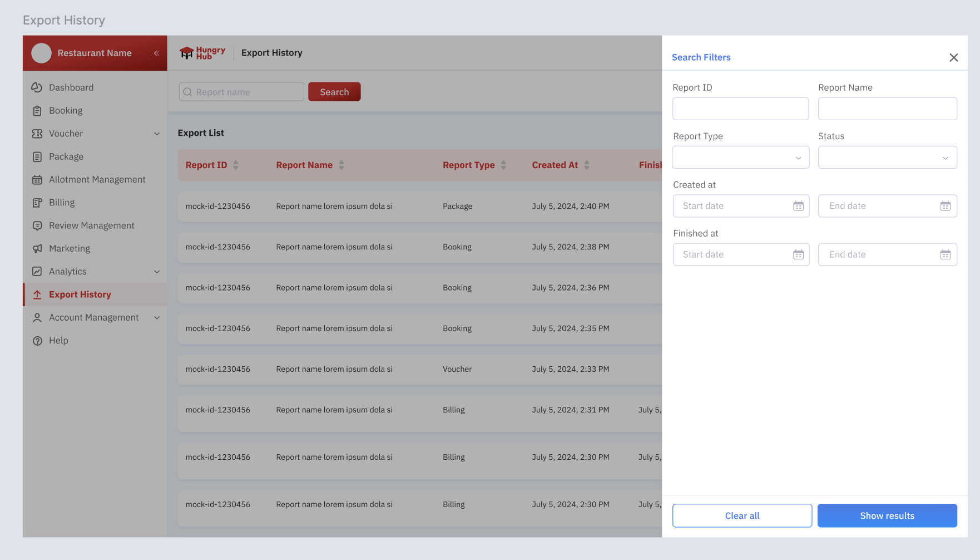Open calendar picker for Created at start date
Image resolution: width=980 pixels, height=560 pixels.
798,207
